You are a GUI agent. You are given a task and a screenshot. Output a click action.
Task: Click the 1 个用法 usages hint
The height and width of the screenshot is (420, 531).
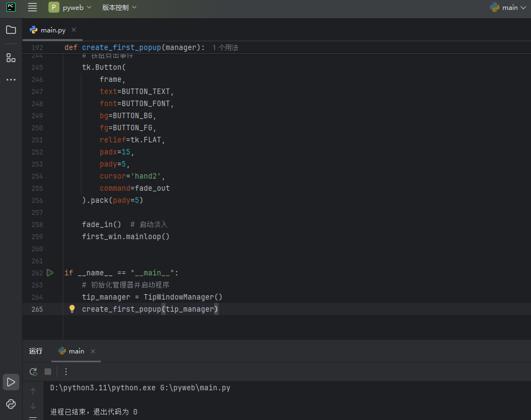[225, 48]
